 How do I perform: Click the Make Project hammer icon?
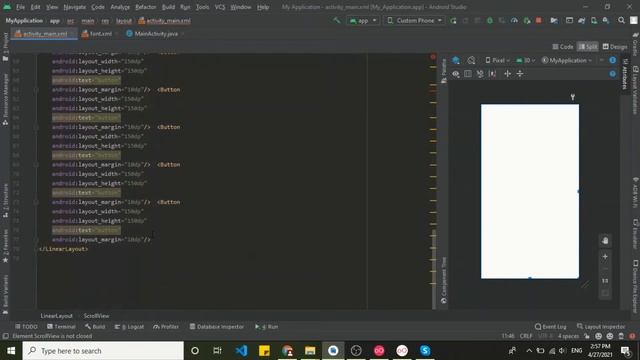point(336,20)
